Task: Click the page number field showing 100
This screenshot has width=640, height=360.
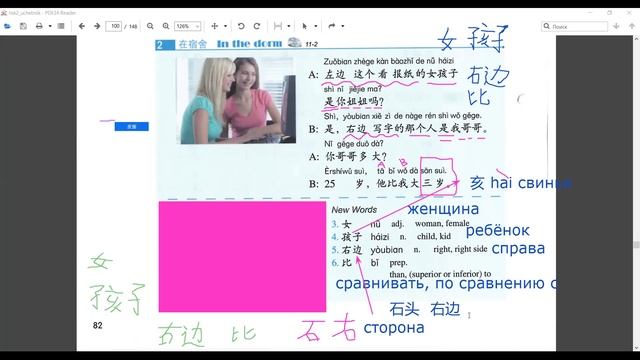Action: (113, 26)
